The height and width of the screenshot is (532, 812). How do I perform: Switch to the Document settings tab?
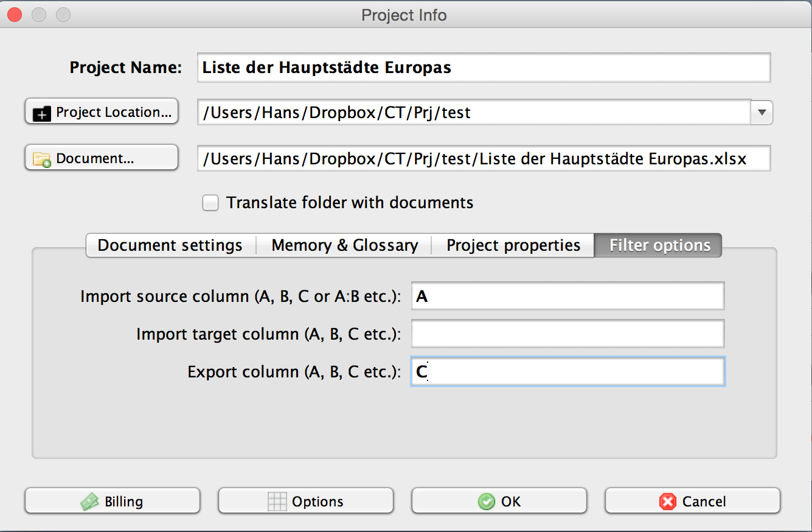click(170, 245)
